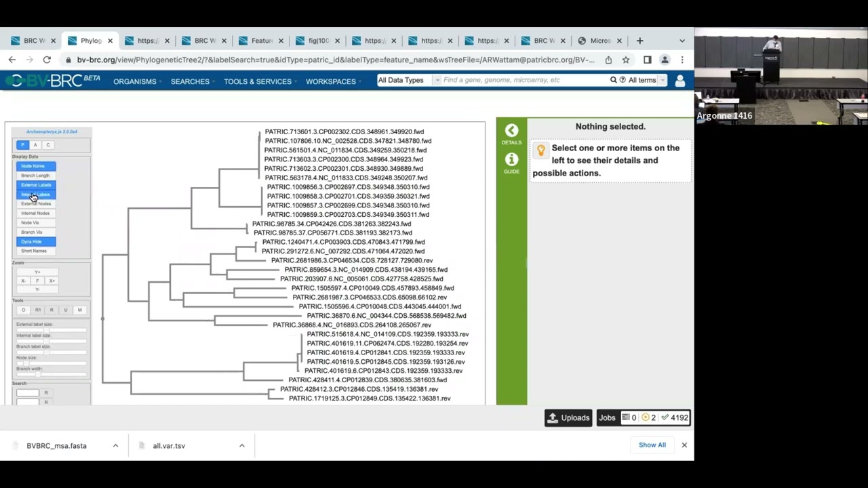Click Show All downloads link
Image resolution: width=868 pixels, height=488 pixels.
[x=652, y=445]
